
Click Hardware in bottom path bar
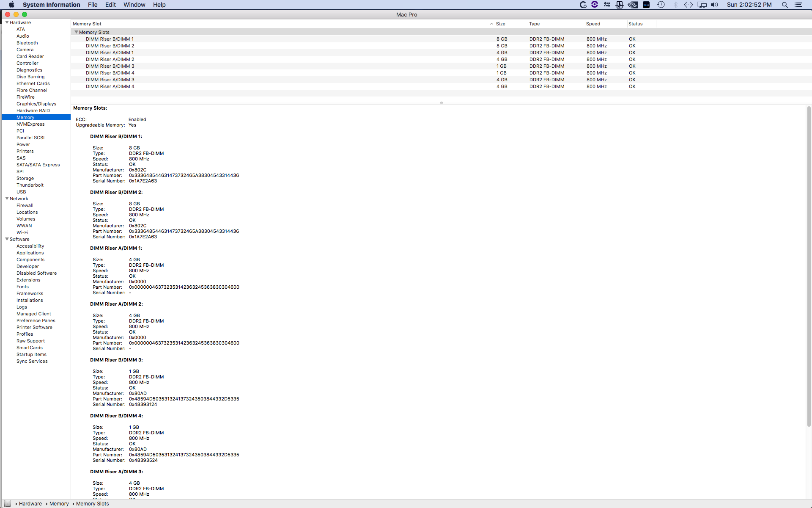[30, 504]
